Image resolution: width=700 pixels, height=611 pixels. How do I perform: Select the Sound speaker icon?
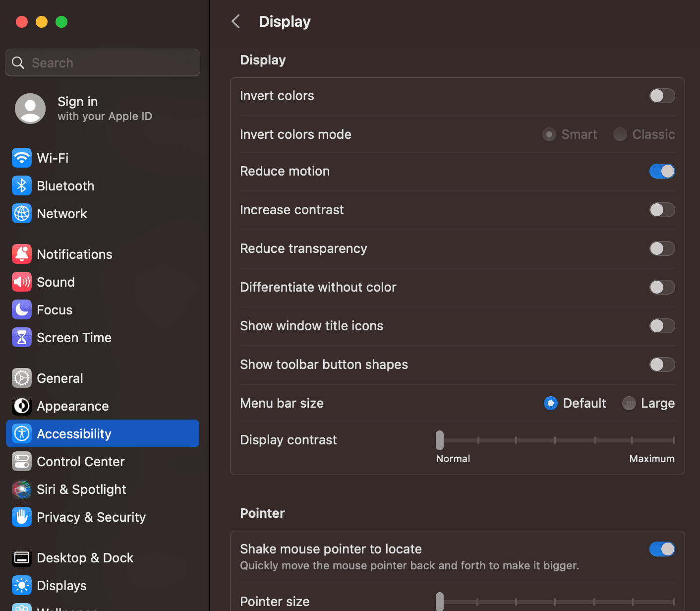tap(21, 282)
